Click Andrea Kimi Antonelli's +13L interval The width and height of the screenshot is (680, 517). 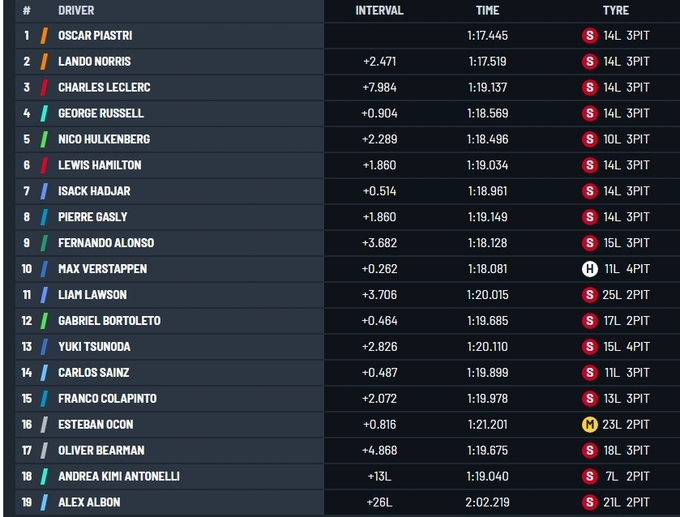[379, 477]
